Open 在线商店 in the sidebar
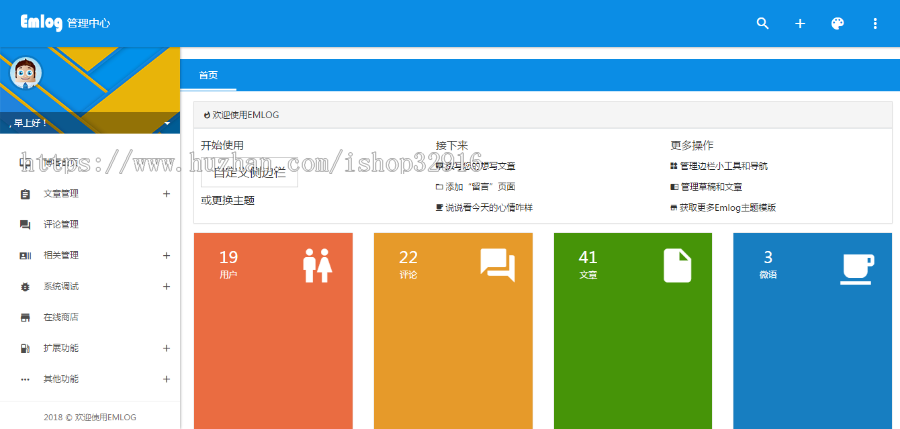 [60, 317]
